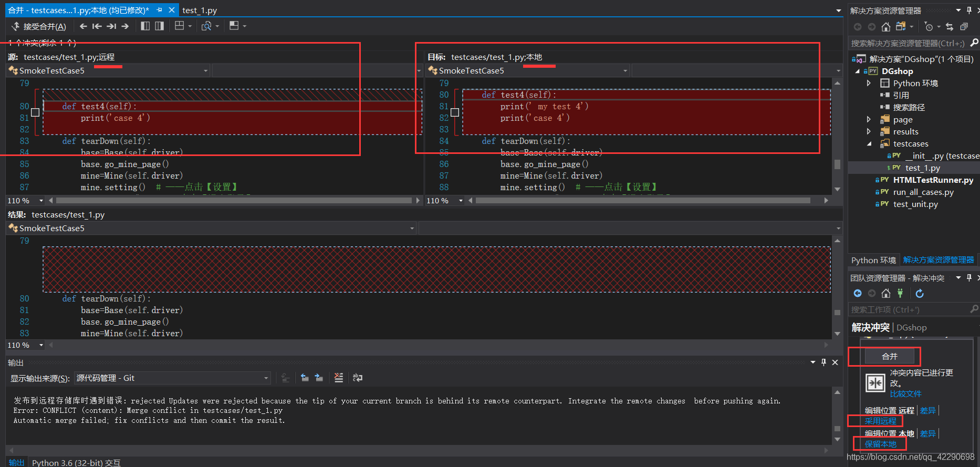Select test_1.py in Solution Explorer
The image size is (980, 467).
click(923, 168)
